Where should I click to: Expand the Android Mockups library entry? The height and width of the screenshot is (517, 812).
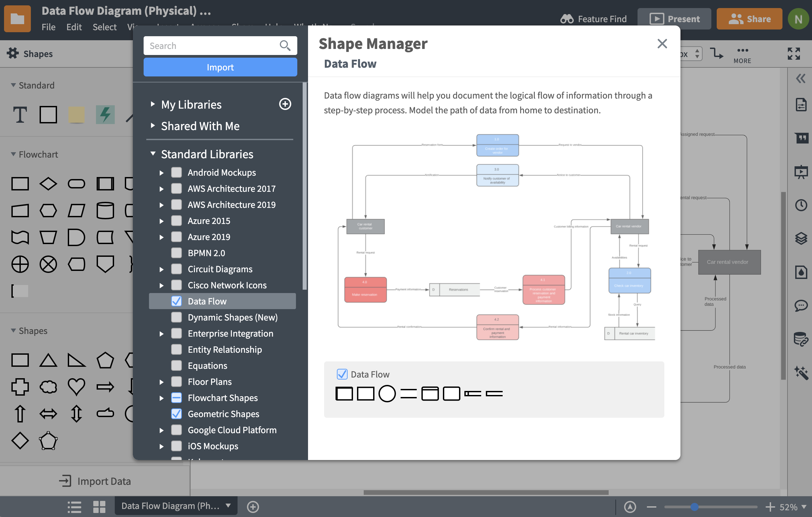click(163, 173)
